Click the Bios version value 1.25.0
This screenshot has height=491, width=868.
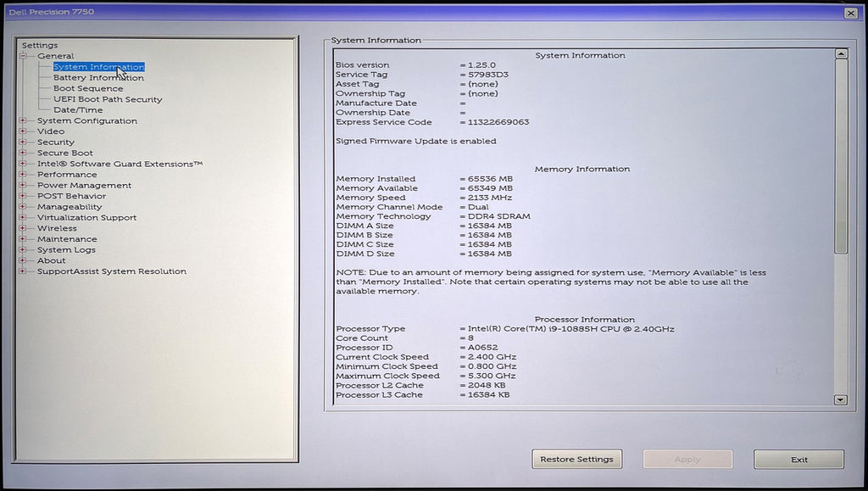pos(481,65)
